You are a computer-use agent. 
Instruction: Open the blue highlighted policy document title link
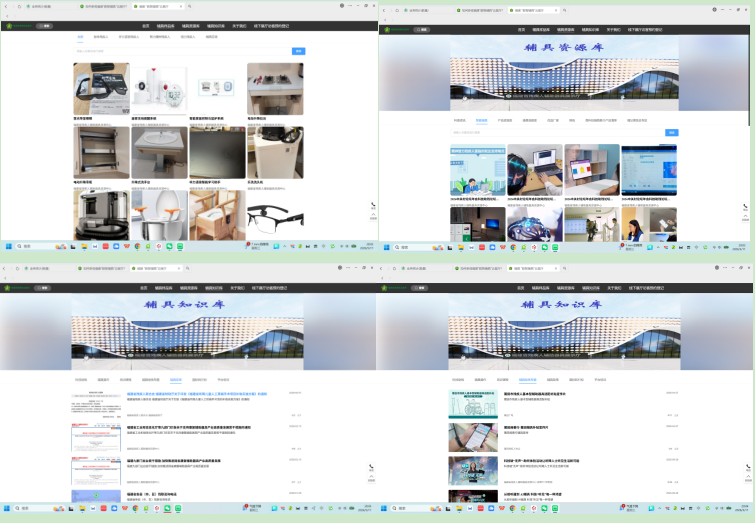coord(197,394)
